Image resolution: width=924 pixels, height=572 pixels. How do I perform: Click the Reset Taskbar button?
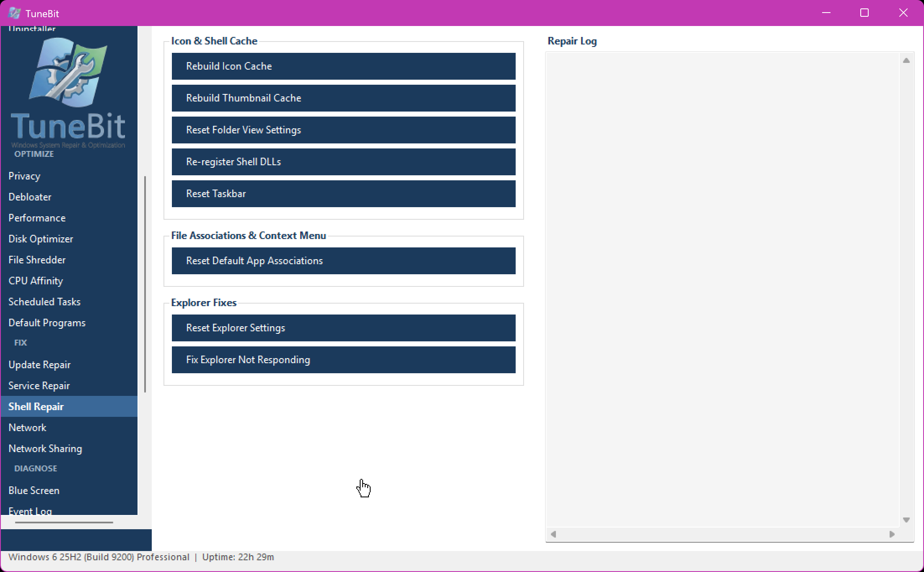[x=343, y=194]
